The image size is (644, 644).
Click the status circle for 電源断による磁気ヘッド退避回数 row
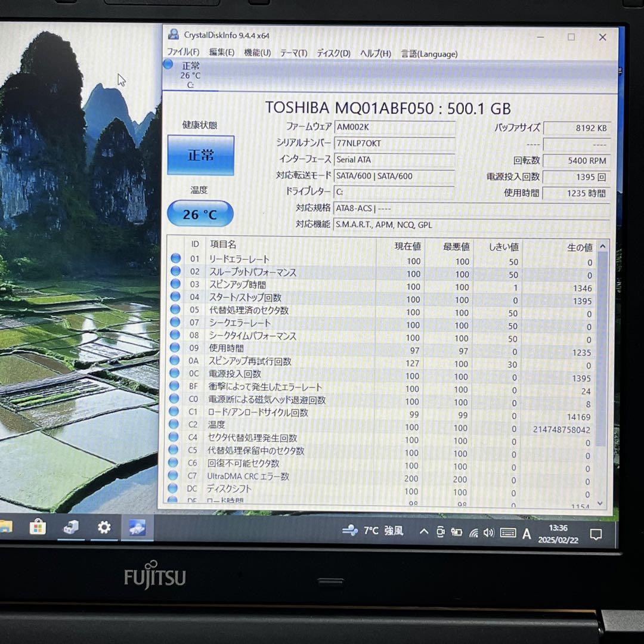click(174, 398)
